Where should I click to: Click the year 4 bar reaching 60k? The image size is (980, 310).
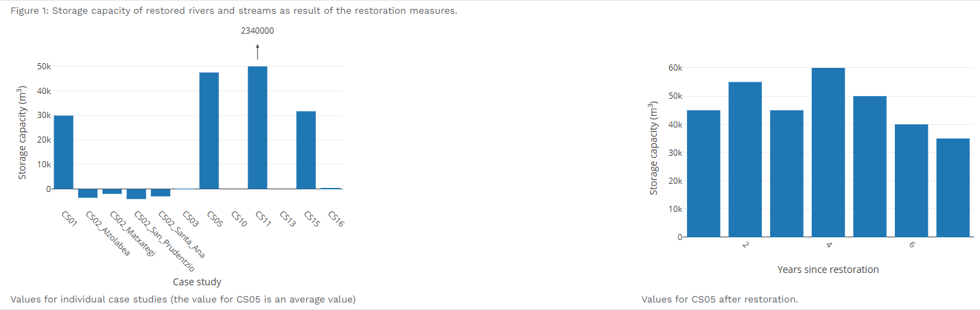tap(828, 152)
